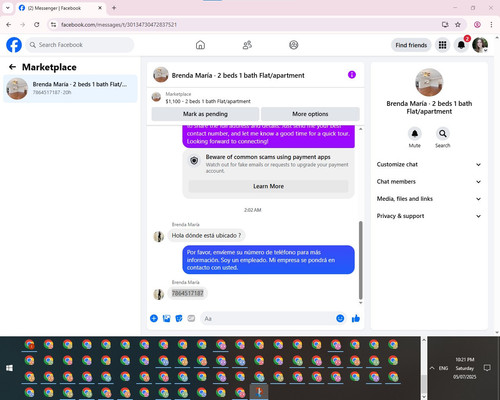Viewport: 500px width, 400px height.
Task: Expand Media, files and links section
Action: pos(429,199)
